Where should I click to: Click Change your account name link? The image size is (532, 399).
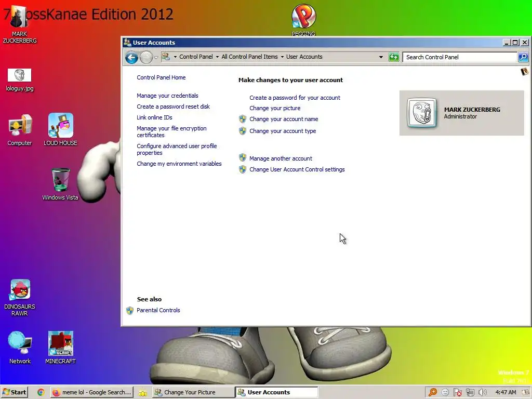pos(284,119)
